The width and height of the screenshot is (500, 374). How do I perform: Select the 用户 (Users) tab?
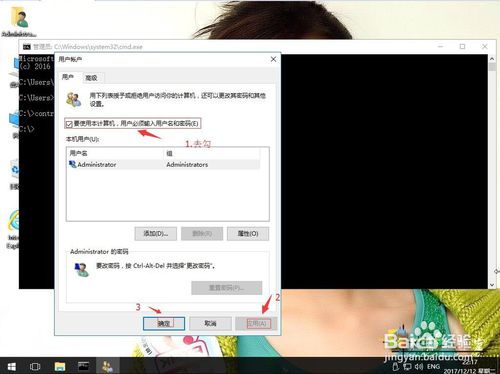tap(68, 77)
